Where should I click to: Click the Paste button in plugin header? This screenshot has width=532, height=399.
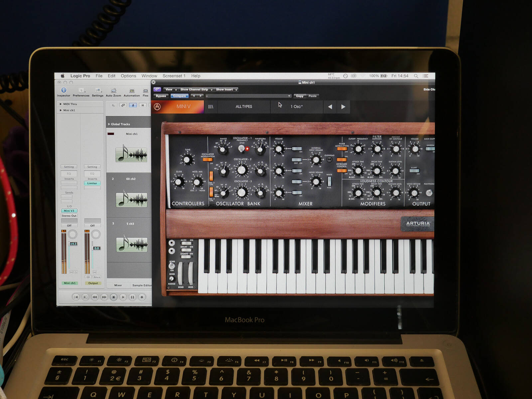(313, 96)
